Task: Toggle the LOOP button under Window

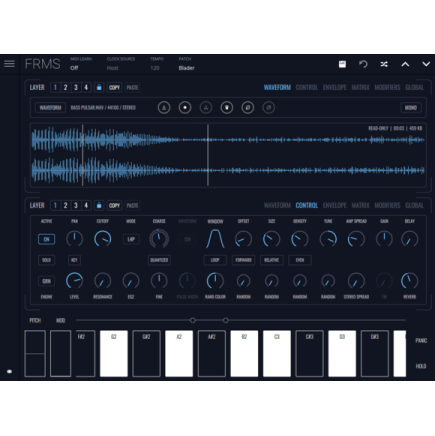Action: [215, 260]
